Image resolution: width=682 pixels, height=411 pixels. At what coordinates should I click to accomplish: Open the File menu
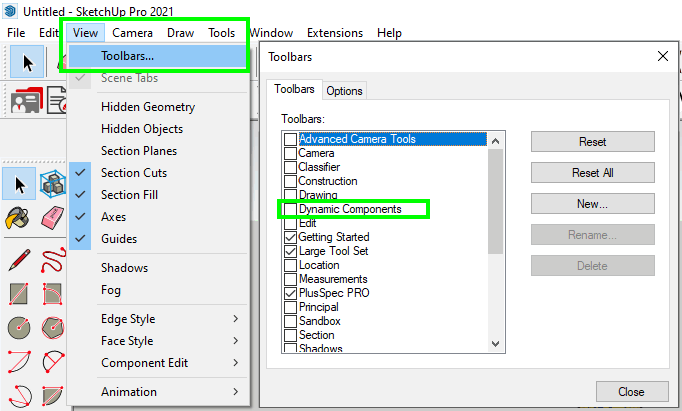coord(16,33)
